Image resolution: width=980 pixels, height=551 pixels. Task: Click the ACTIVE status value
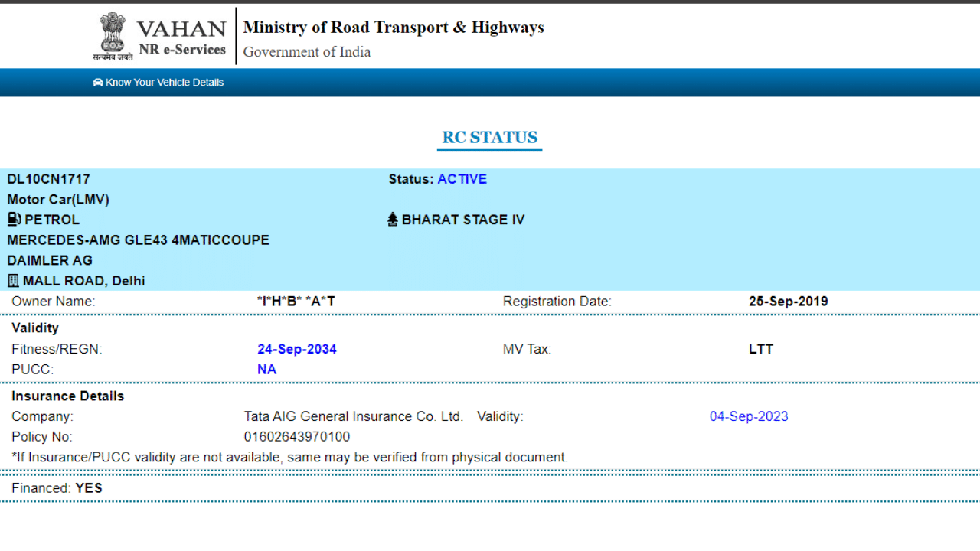click(x=462, y=179)
